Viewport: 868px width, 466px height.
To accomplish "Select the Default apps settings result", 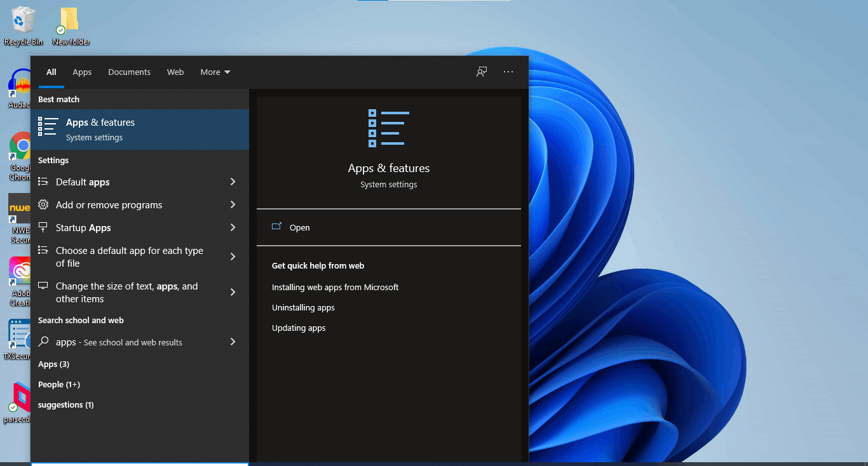I will click(140, 182).
